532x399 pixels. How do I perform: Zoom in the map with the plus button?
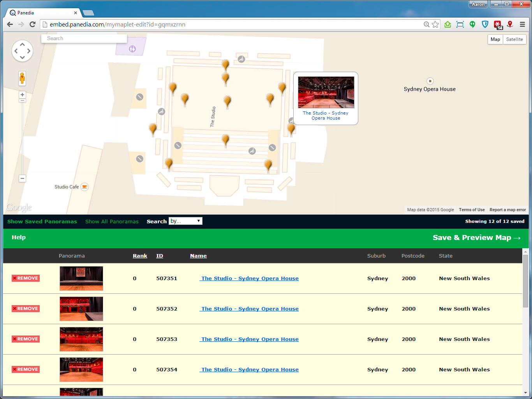point(22,95)
